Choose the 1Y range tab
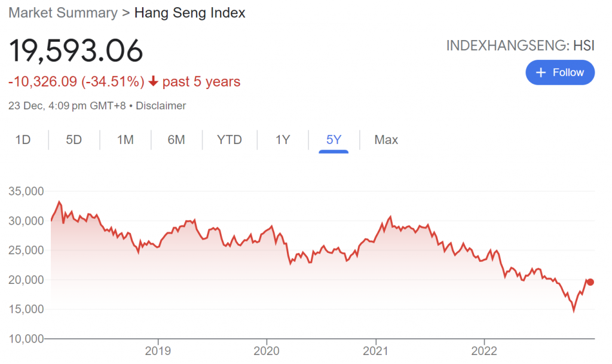This screenshot has width=612, height=364. pyautogui.click(x=283, y=140)
